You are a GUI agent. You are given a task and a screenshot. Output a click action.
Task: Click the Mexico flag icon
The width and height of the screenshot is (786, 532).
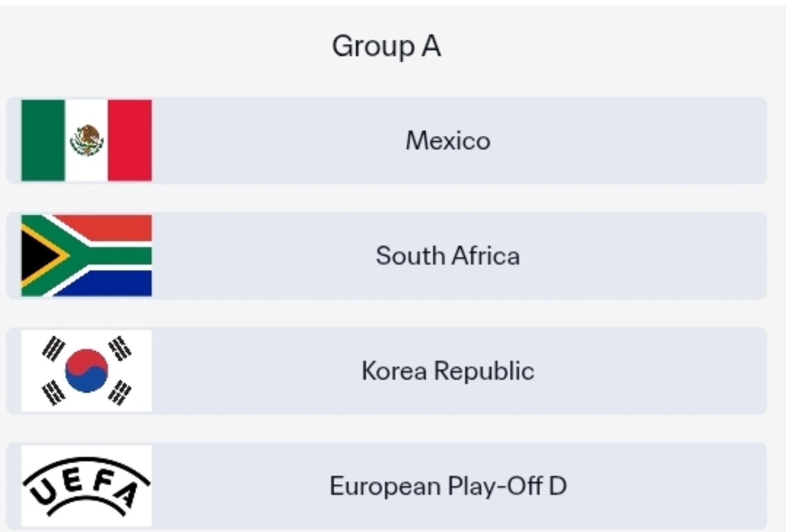86,140
